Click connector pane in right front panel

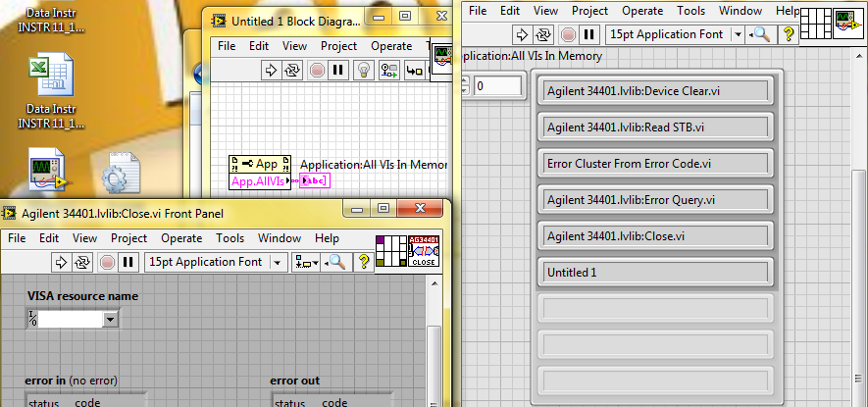coord(816,24)
